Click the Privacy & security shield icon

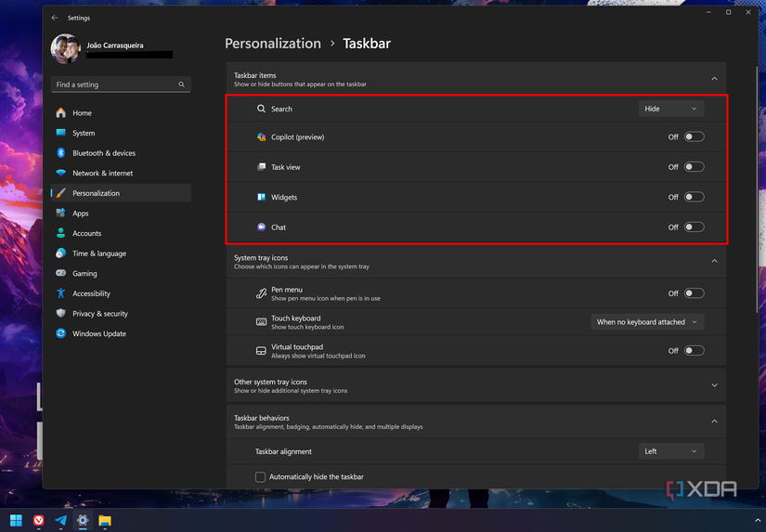click(x=60, y=313)
